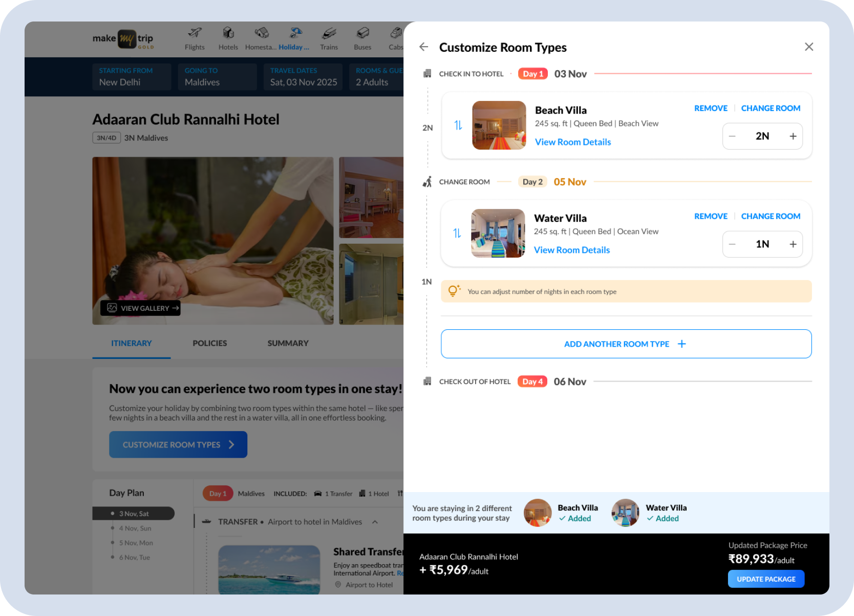Click the MakeMyTrip logo
The width and height of the screenshot is (854, 616).
(123, 39)
